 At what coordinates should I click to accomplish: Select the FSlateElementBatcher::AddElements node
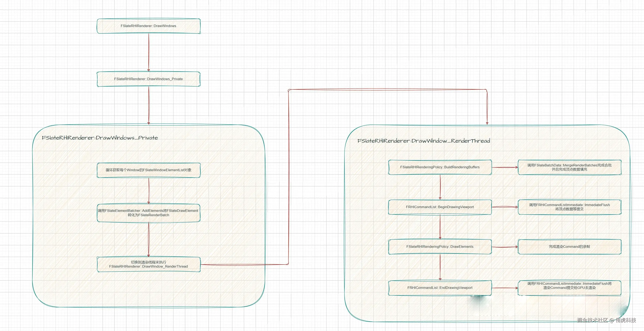(149, 213)
